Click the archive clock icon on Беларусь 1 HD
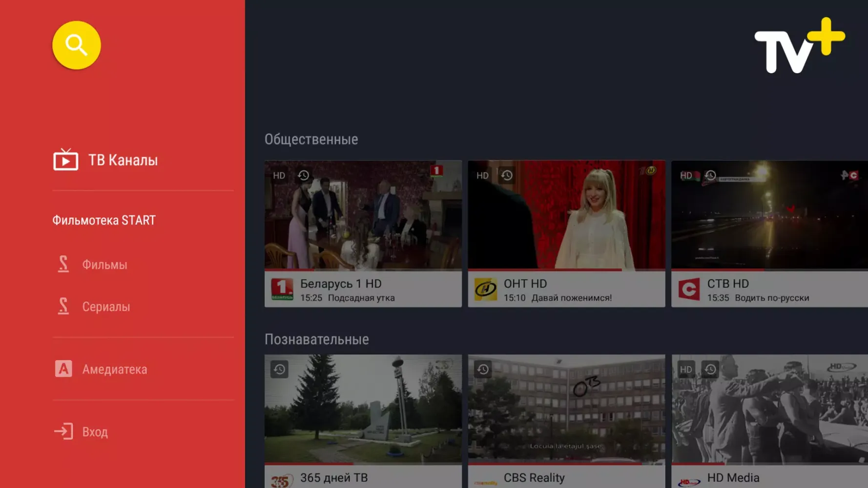The height and width of the screenshot is (488, 868). click(304, 175)
